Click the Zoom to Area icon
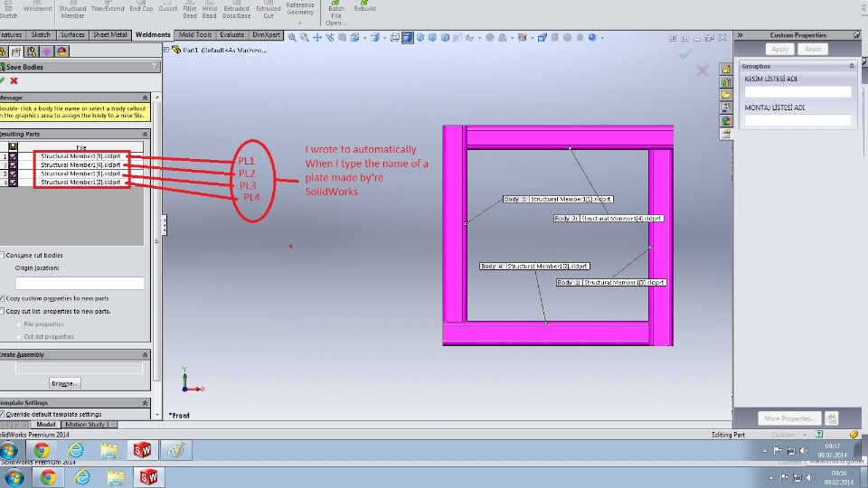The width and height of the screenshot is (868, 488). tap(305, 38)
